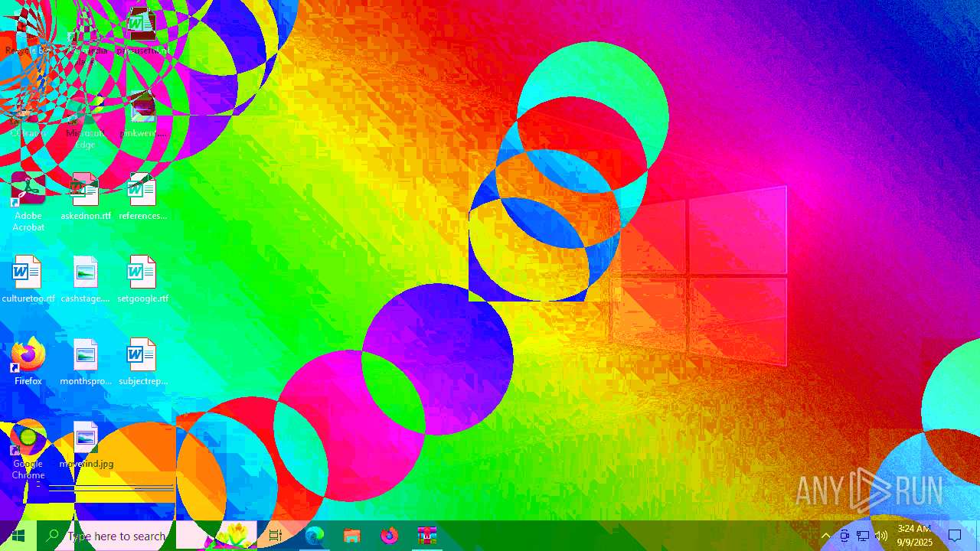Select the movefind.jpg image file icon
The image size is (980, 551).
click(x=85, y=444)
